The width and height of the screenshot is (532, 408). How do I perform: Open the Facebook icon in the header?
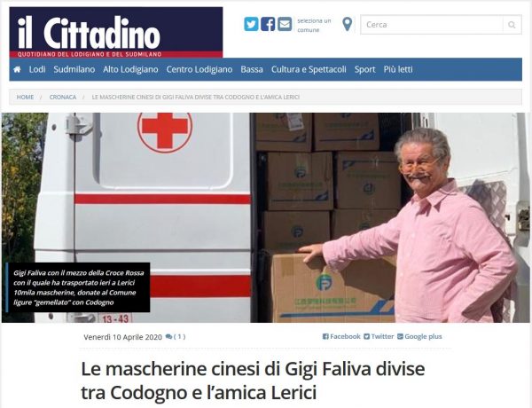[x=268, y=24]
